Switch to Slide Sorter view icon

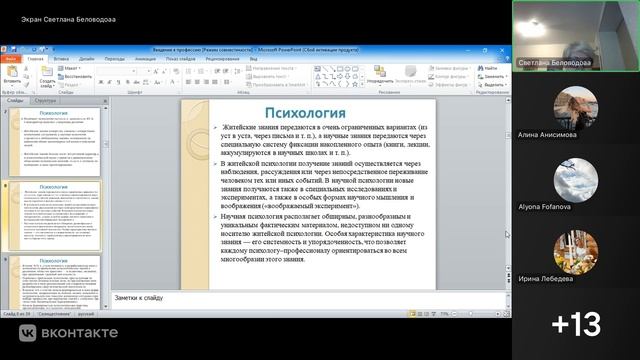(420, 314)
